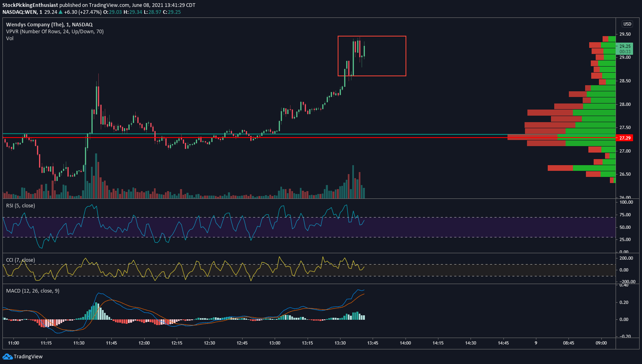Click the 12:00 time axis label
This screenshot has width=642, height=364.
tap(144, 343)
